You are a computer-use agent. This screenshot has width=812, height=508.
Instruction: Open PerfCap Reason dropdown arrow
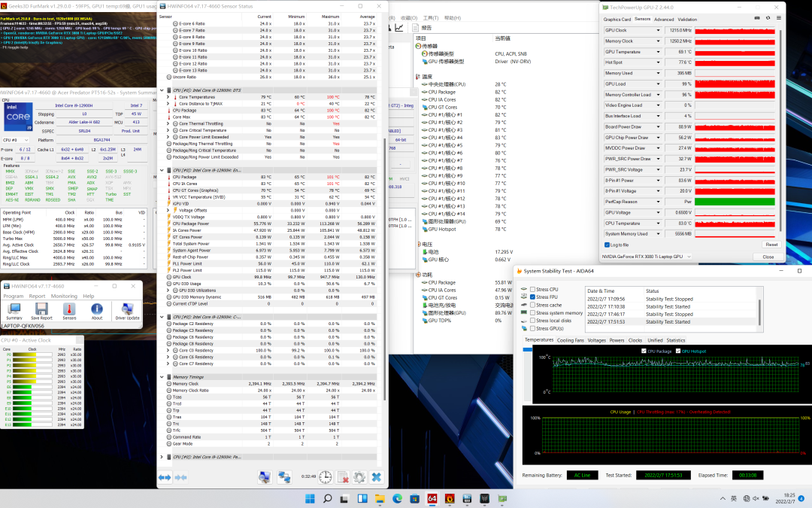[658, 202]
